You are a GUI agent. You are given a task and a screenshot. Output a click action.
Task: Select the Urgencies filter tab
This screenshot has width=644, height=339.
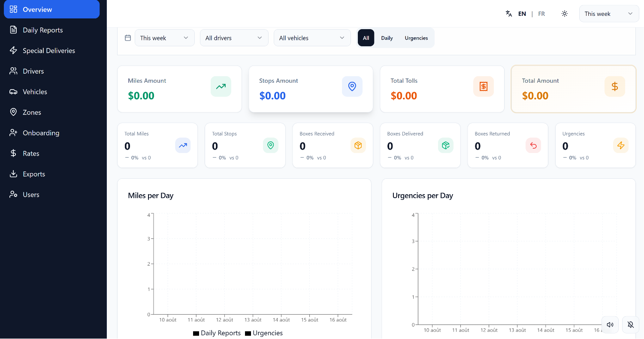click(x=416, y=38)
